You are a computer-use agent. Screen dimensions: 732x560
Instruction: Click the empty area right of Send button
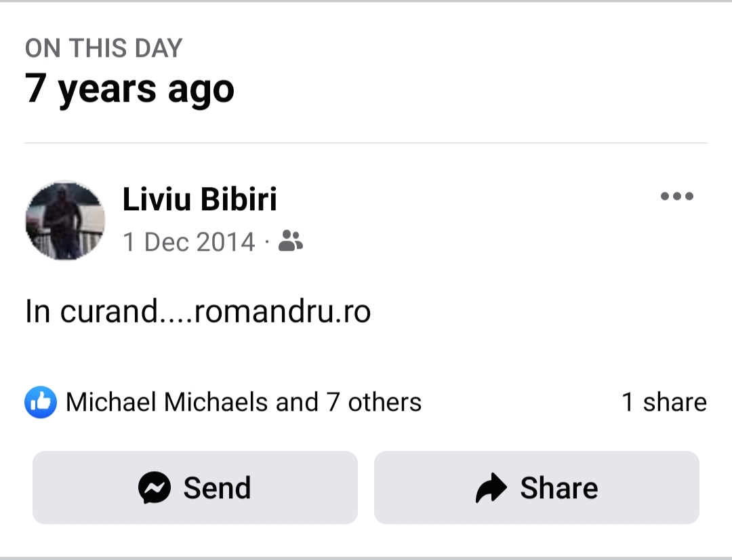(x=366, y=487)
